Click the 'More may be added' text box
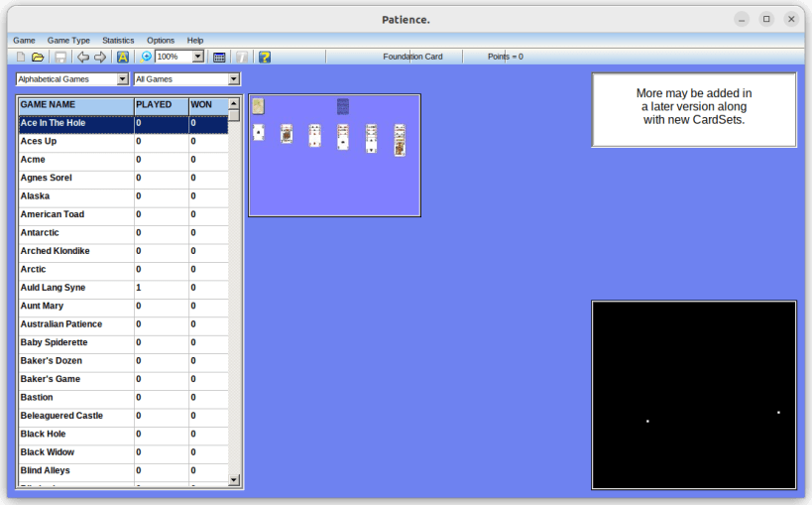Image resolution: width=812 pixels, height=505 pixels. pos(694,110)
